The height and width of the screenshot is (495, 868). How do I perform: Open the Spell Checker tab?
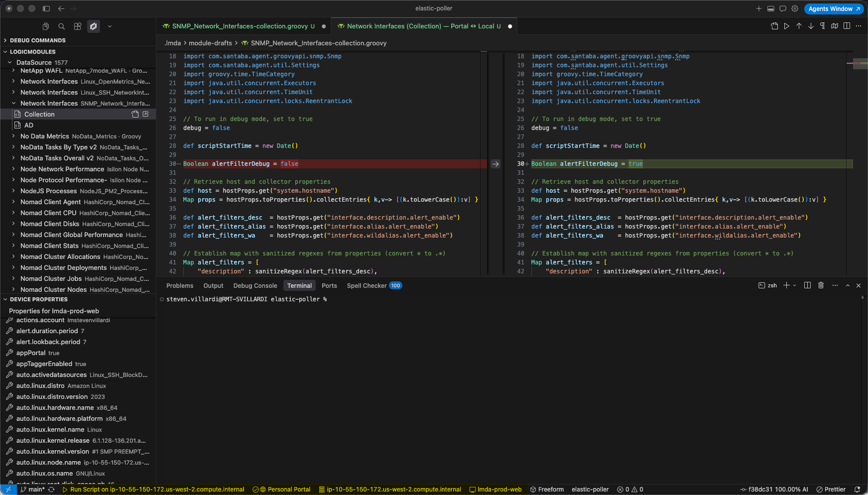point(374,286)
